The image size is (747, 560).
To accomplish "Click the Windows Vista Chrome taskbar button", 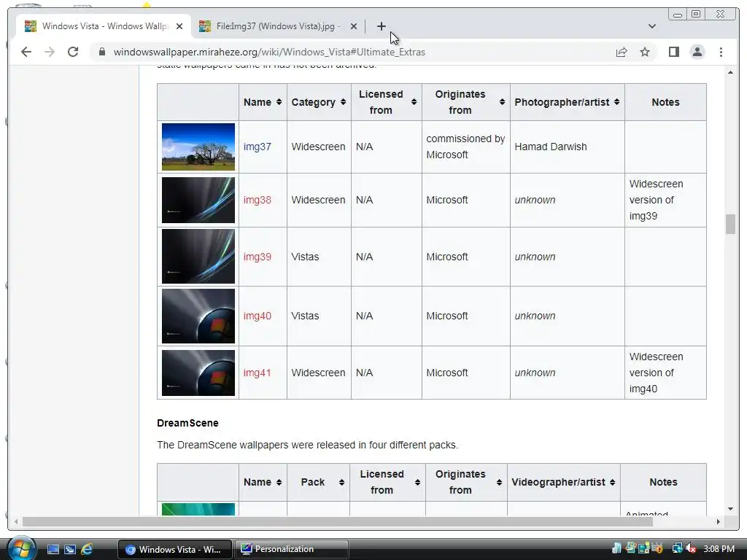I will (x=174, y=549).
